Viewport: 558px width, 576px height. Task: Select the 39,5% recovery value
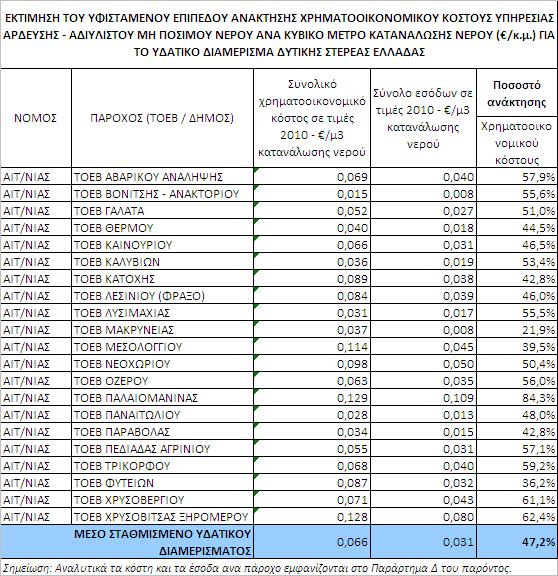(x=517, y=347)
